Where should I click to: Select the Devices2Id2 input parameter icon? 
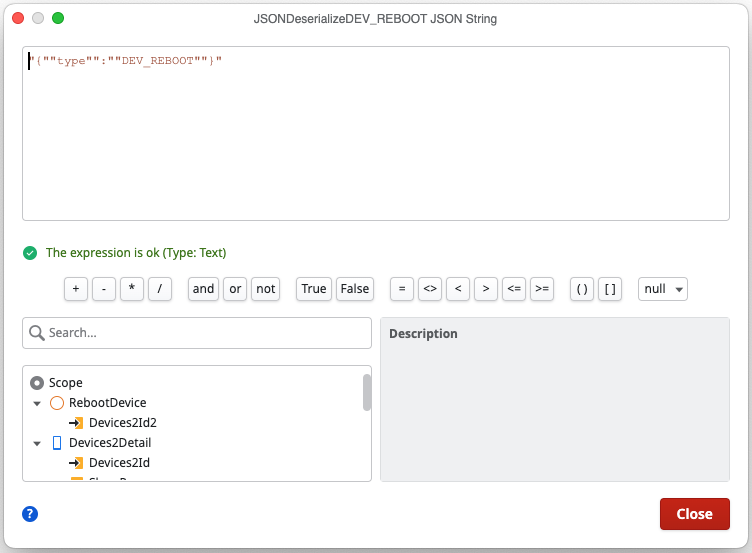point(76,423)
